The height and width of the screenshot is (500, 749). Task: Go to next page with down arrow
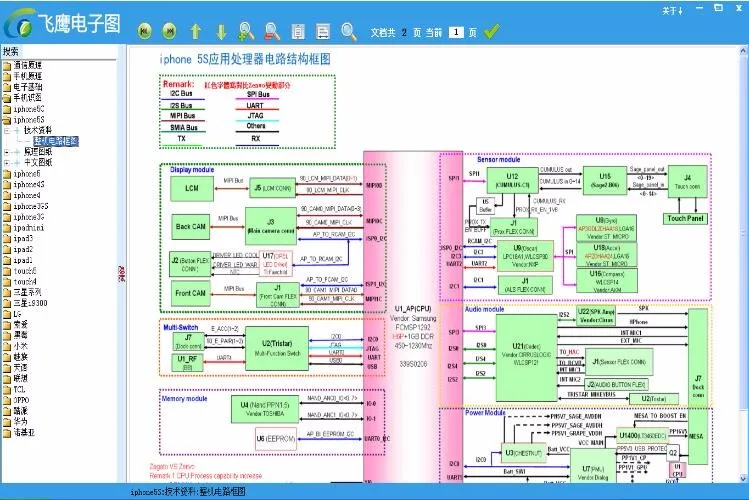point(221,31)
